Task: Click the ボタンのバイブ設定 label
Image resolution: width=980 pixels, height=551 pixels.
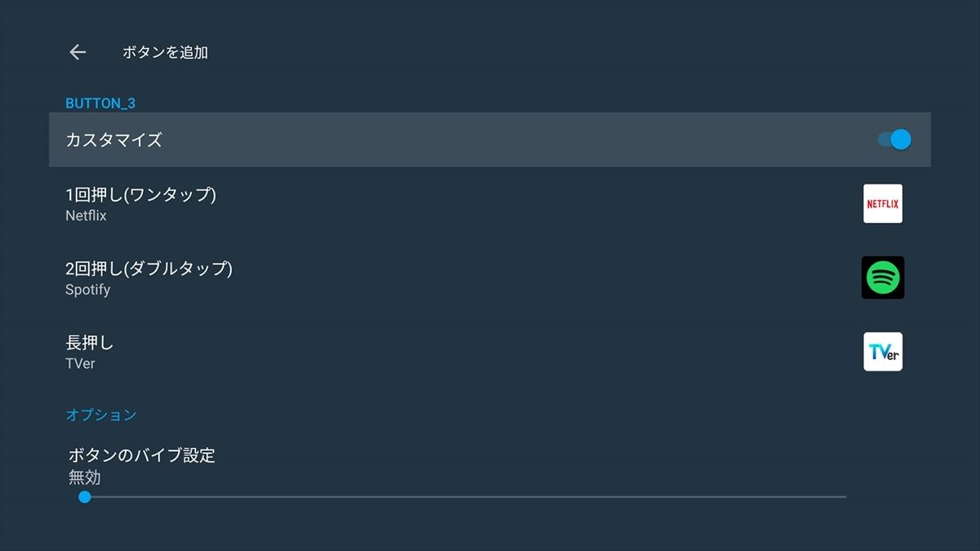Action: [x=142, y=455]
